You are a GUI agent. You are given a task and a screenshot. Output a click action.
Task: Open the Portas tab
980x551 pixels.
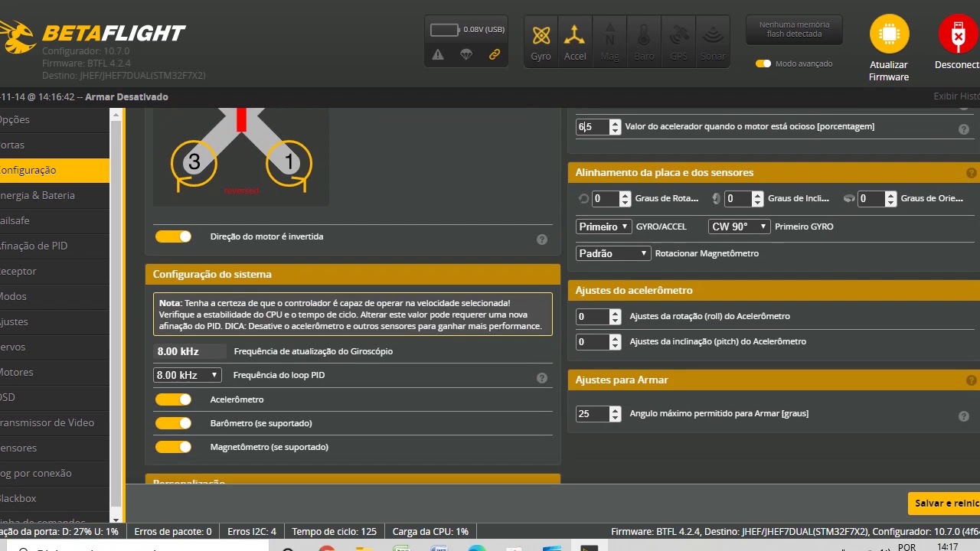[54, 145]
